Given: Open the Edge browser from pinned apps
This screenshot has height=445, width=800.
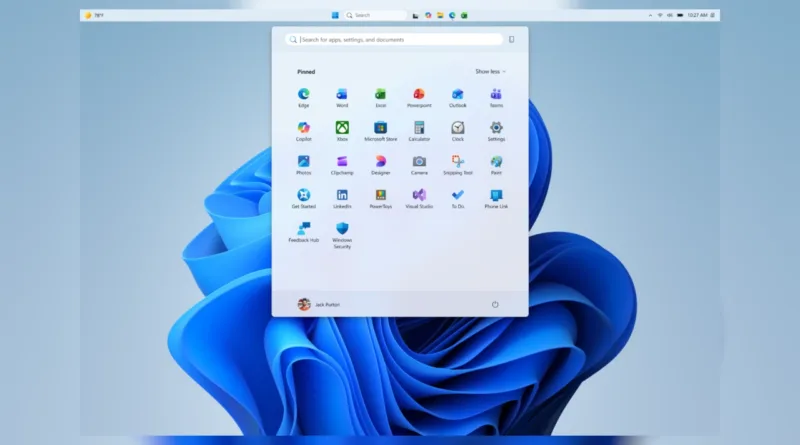Looking at the screenshot, I should coord(304,97).
